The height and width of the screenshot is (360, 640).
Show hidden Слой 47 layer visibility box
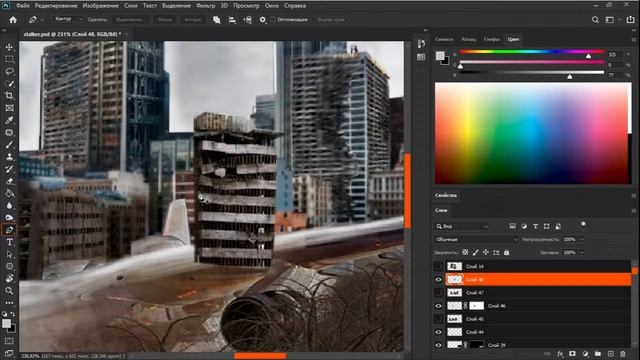point(438,293)
